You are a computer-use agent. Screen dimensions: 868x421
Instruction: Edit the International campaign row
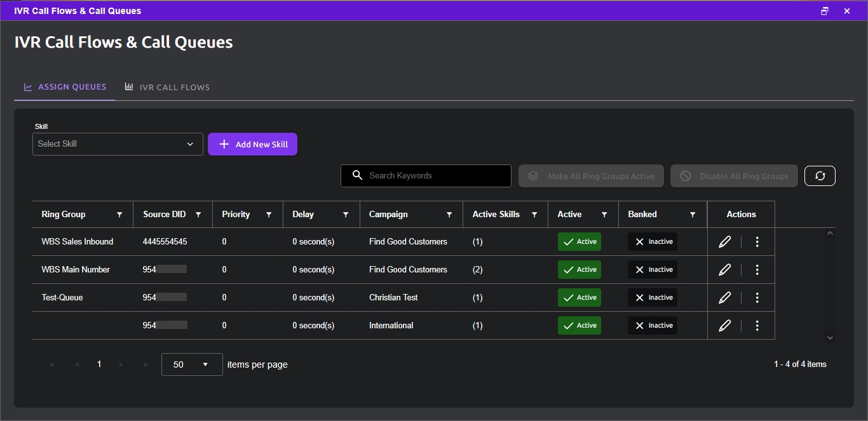coord(724,326)
